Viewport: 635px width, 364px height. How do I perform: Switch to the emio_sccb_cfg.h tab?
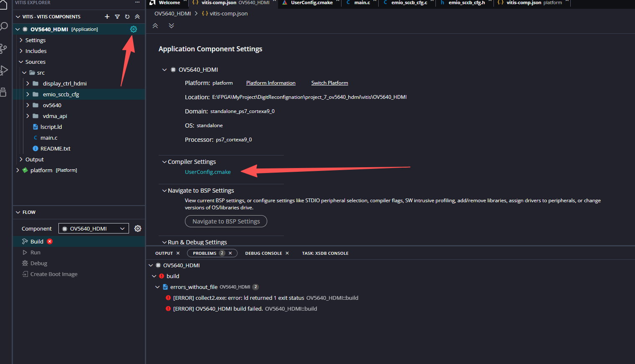(x=467, y=3)
